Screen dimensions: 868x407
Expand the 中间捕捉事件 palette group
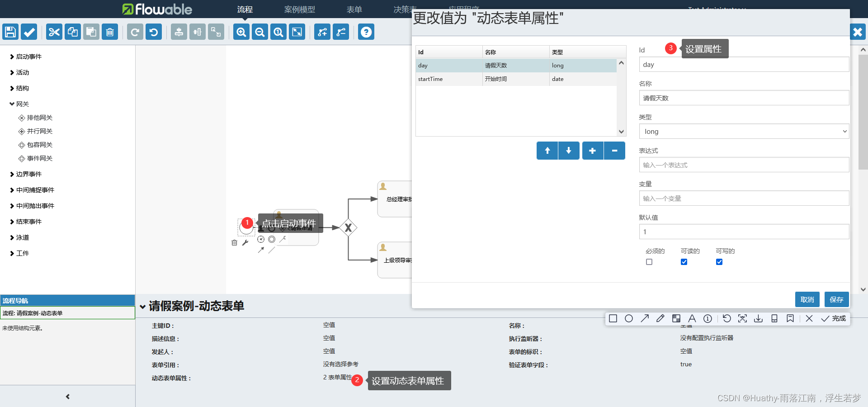click(x=33, y=190)
